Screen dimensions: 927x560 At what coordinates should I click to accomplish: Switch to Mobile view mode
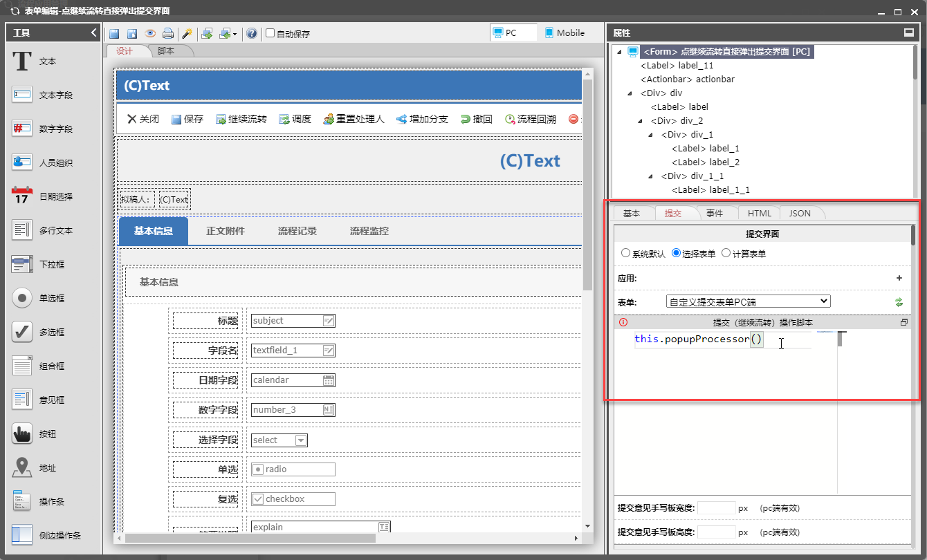click(564, 32)
